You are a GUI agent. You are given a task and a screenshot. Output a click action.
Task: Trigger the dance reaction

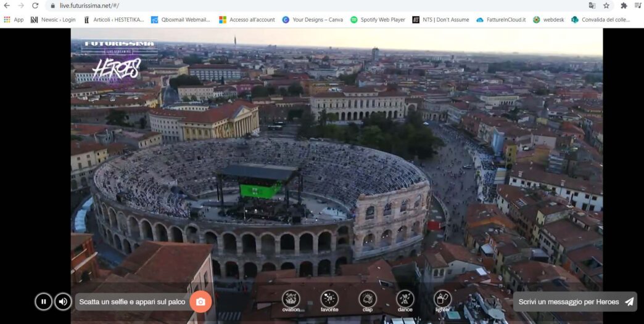[405, 299]
